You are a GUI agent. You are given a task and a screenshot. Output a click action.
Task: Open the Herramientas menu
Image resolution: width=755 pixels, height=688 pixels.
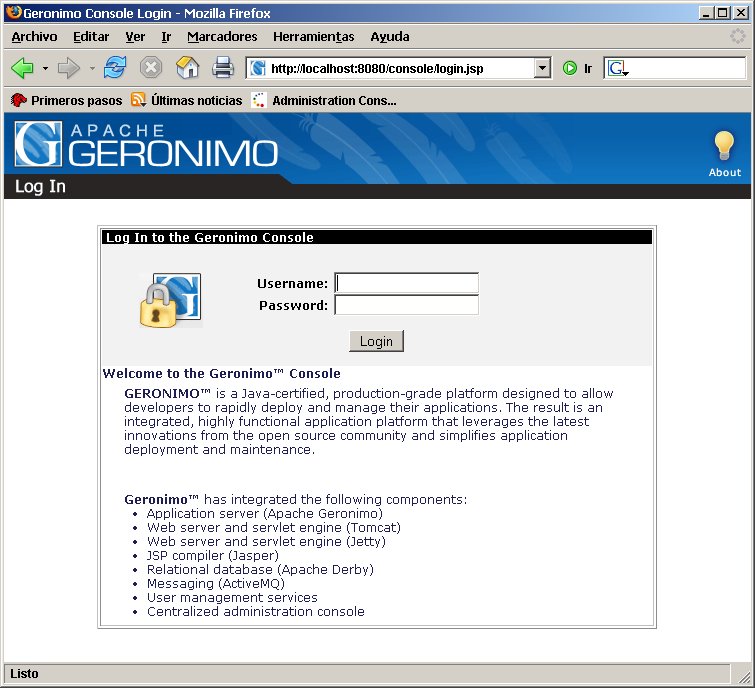point(313,37)
